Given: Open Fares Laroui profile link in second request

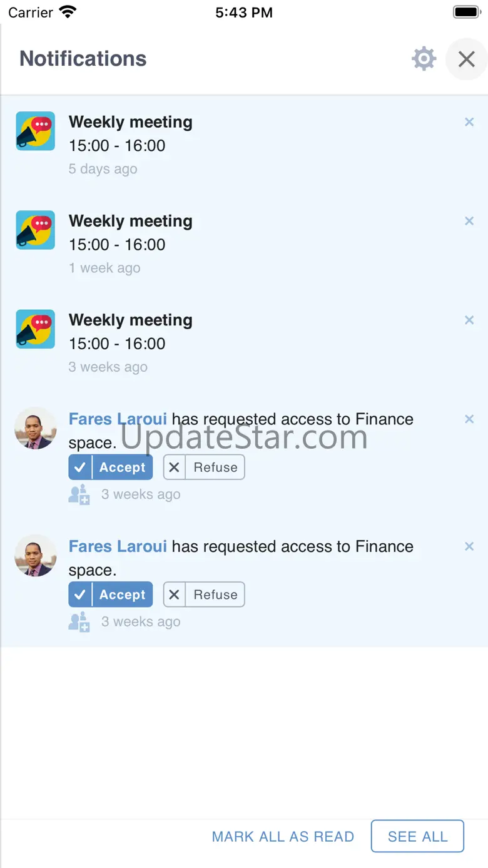Looking at the screenshot, I should click(118, 546).
